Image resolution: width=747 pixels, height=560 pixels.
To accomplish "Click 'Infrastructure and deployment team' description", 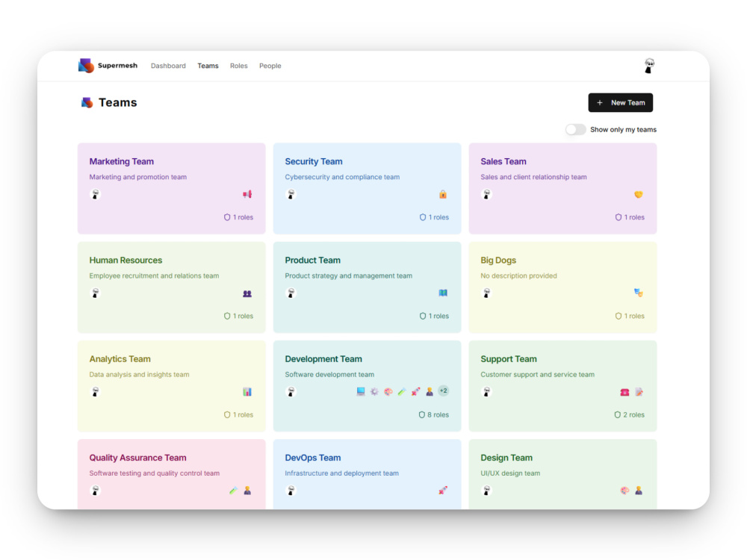I will (x=341, y=473).
